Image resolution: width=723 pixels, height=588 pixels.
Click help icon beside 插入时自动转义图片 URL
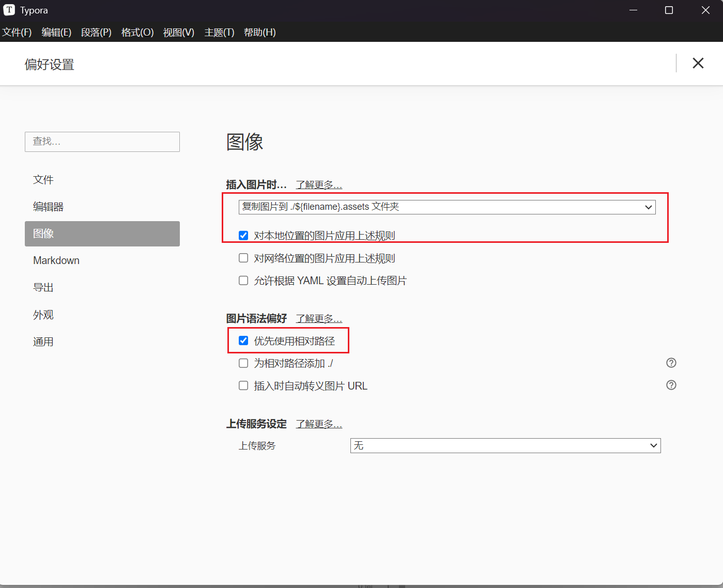coord(671,385)
